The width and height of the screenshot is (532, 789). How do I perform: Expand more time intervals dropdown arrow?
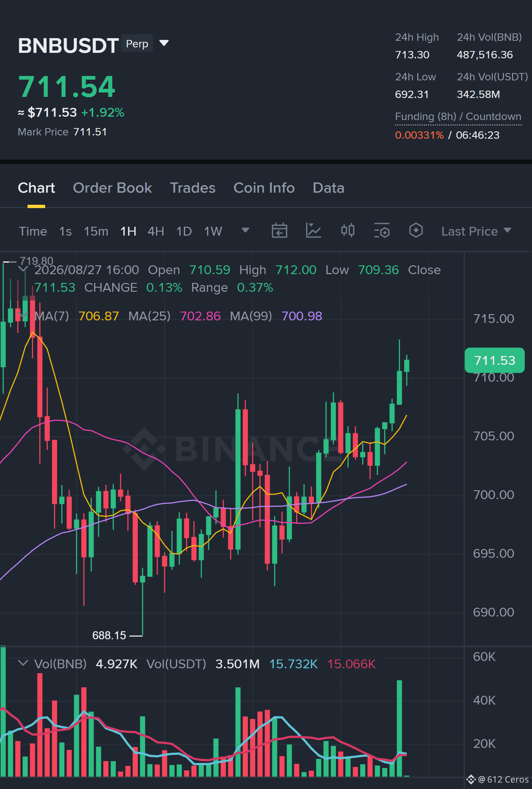[245, 230]
